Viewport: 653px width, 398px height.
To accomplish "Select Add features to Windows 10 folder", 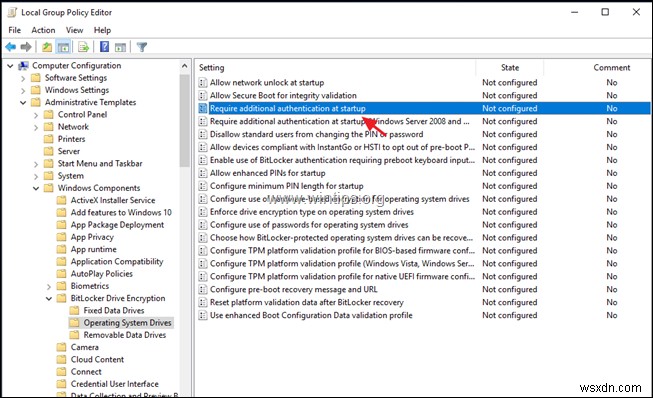I will (x=121, y=212).
